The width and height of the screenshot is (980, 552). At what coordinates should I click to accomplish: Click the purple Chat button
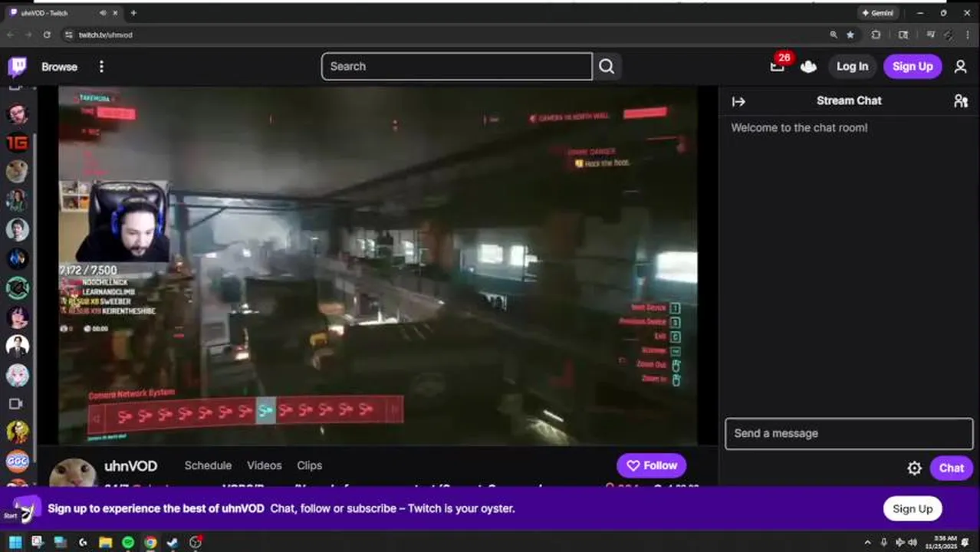[951, 468]
